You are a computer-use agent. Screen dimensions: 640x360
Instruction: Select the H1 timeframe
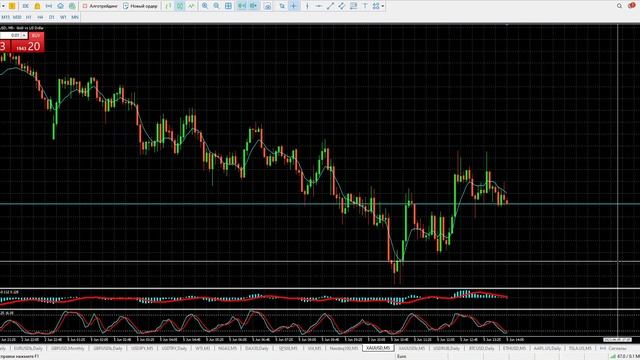pyautogui.click(x=29, y=17)
